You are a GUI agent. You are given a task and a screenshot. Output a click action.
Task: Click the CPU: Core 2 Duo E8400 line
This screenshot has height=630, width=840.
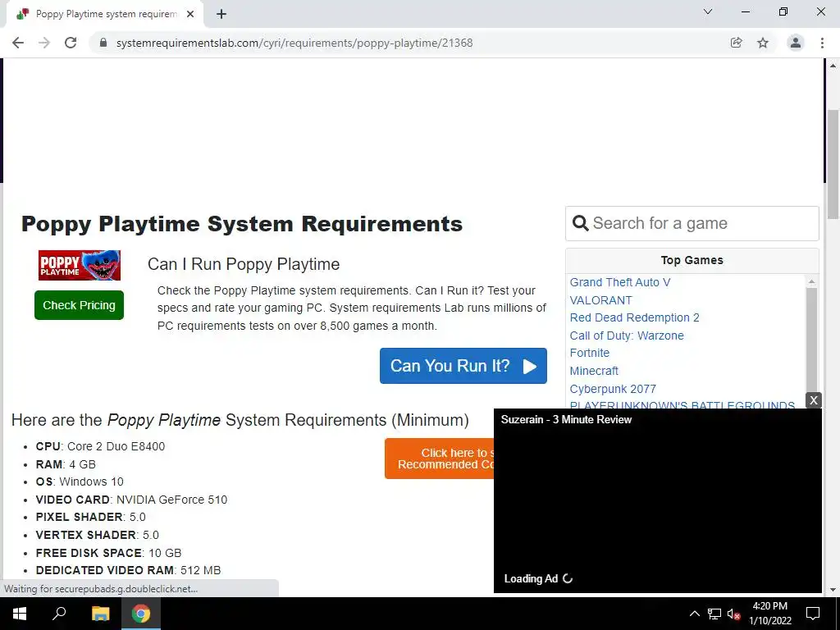click(x=100, y=446)
